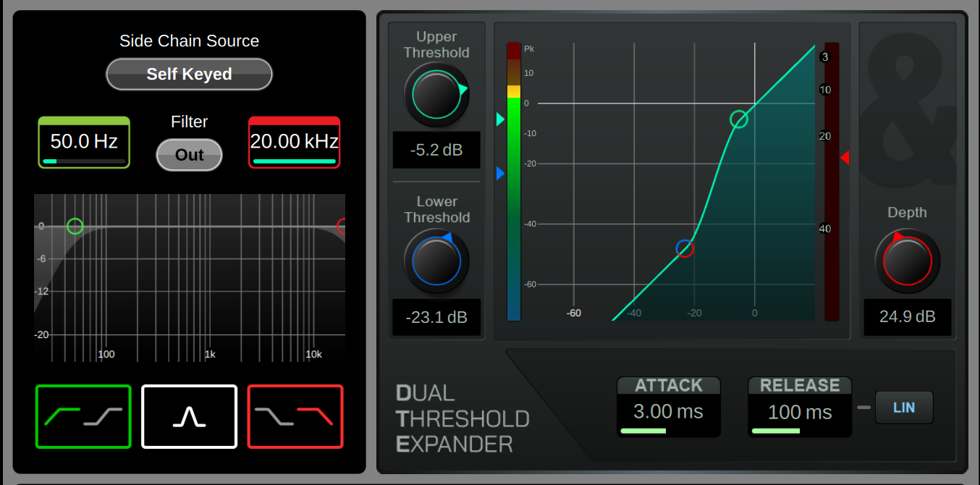
Task: Click the 10k frequency axis label
Action: [x=313, y=354]
